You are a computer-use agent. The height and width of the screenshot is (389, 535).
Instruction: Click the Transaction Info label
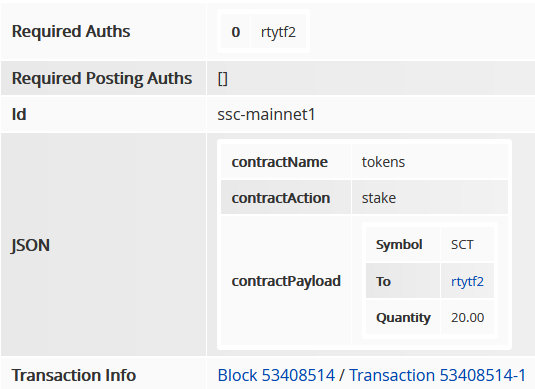74,375
